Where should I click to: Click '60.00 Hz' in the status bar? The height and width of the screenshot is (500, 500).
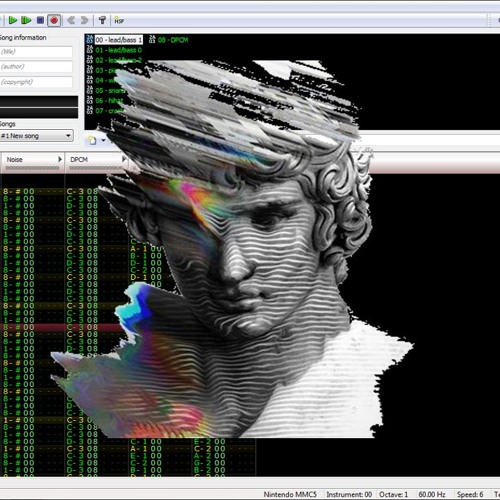tap(432, 494)
